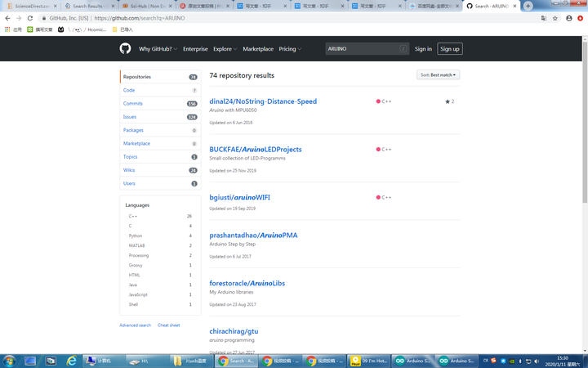Image resolution: width=588 pixels, height=368 pixels.
Task: Open the Enterprise header menu item
Action: (x=195, y=49)
